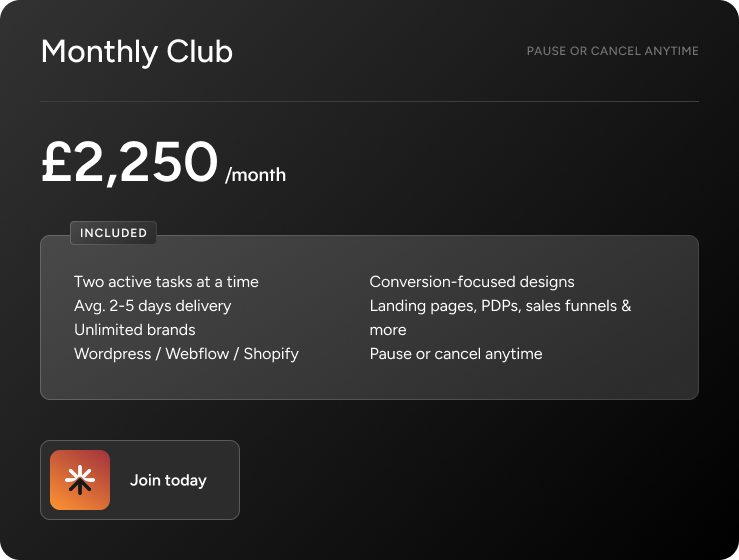Click the Unlimited brands feature
This screenshot has width=739, height=560.
pyautogui.click(x=134, y=329)
